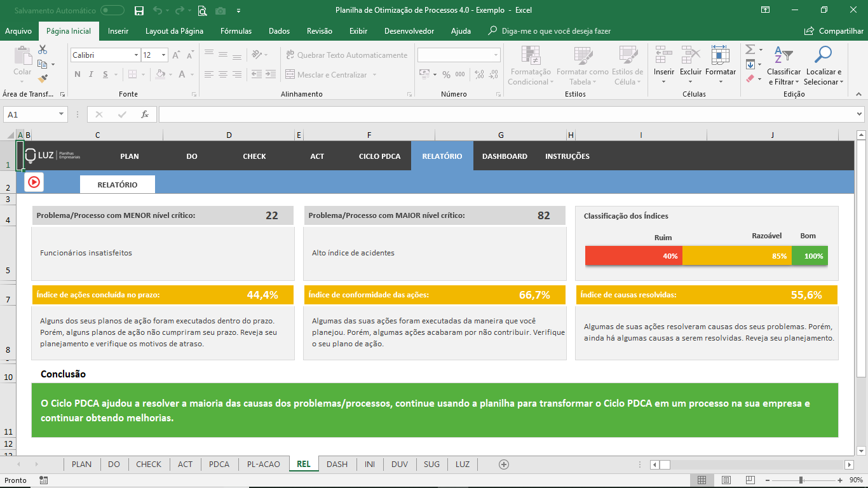Viewport: 868px width, 488px height.
Task: Copy the selection using the copy icon
Action: pos(43,64)
